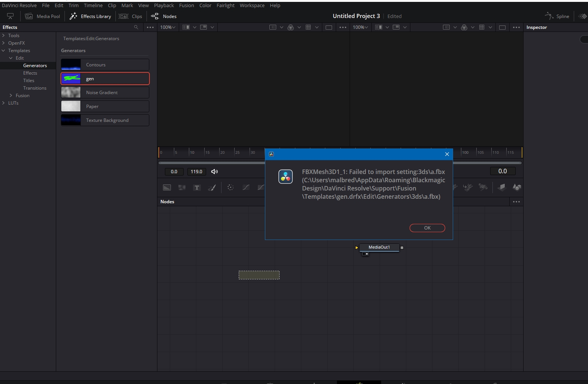The width and height of the screenshot is (588, 384).
Task: Open left viewer three-dot options menu
Action: coord(343,27)
